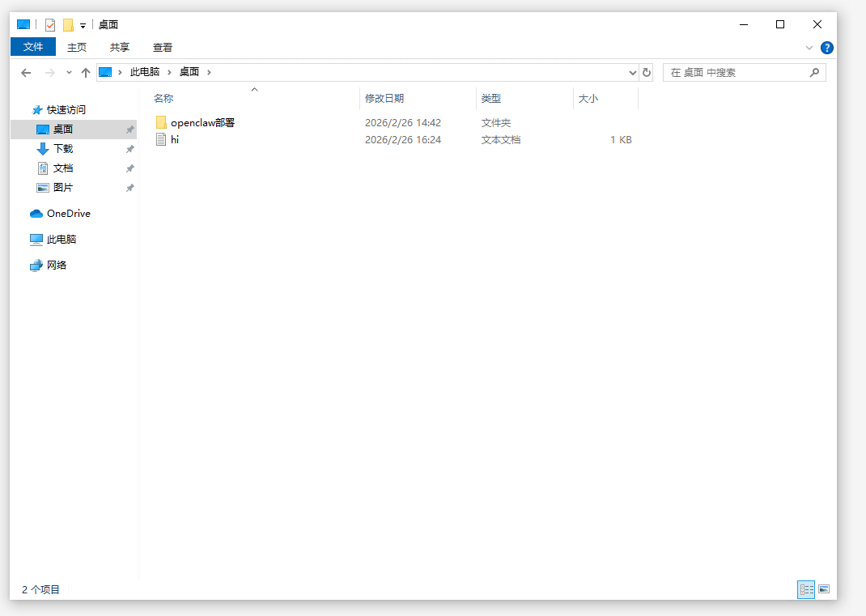Switch to details view in status bar
Image resolution: width=866 pixels, height=616 pixels.
click(806, 589)
